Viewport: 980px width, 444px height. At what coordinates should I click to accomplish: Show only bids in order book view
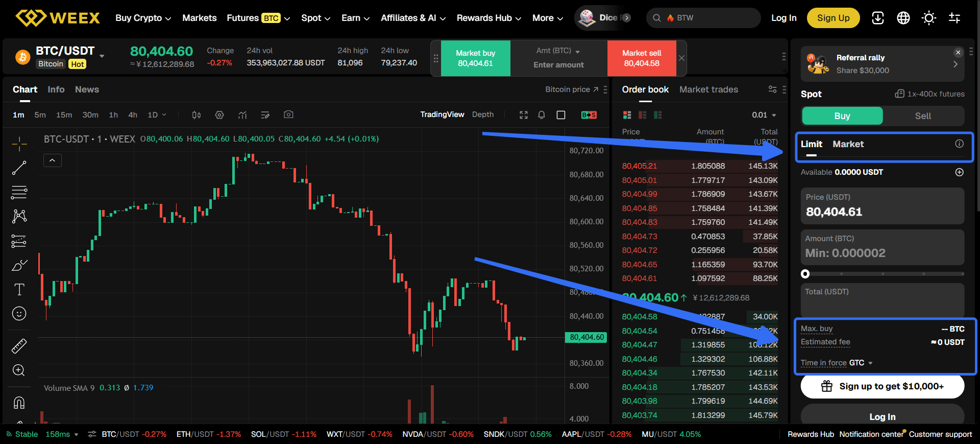tap(658, 115)
